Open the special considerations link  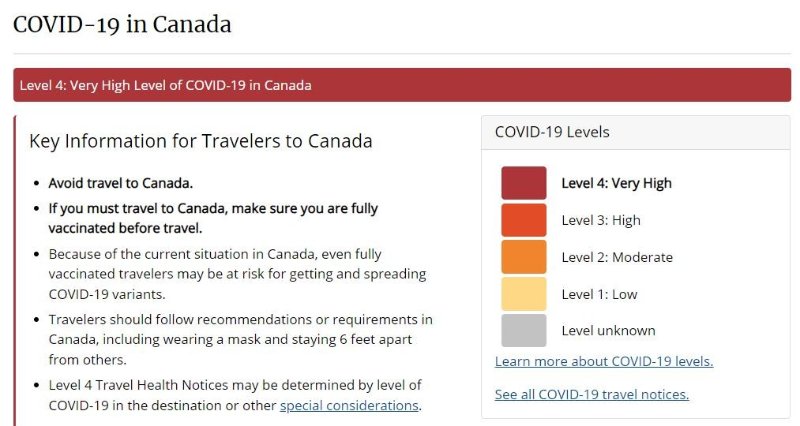pos(349,406)
